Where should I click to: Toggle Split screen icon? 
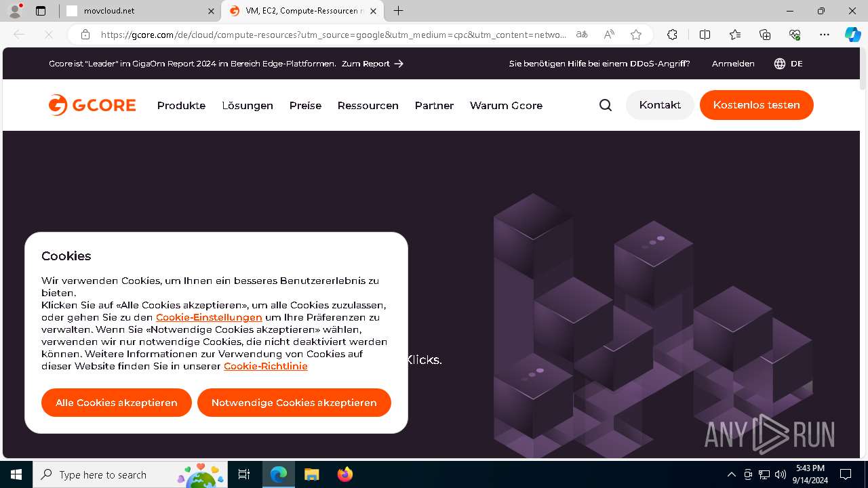pyautogui.click(x=705, y=35)
